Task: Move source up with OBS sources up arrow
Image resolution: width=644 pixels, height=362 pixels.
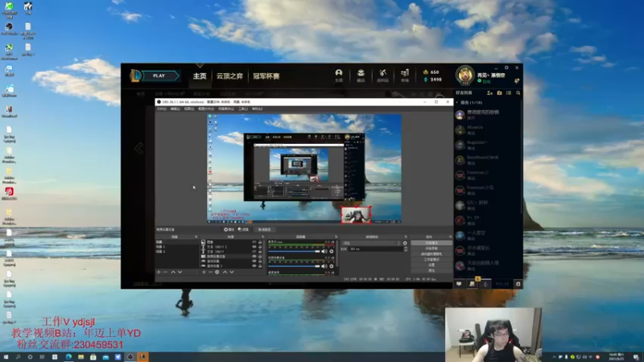Action: pos(225,272)
